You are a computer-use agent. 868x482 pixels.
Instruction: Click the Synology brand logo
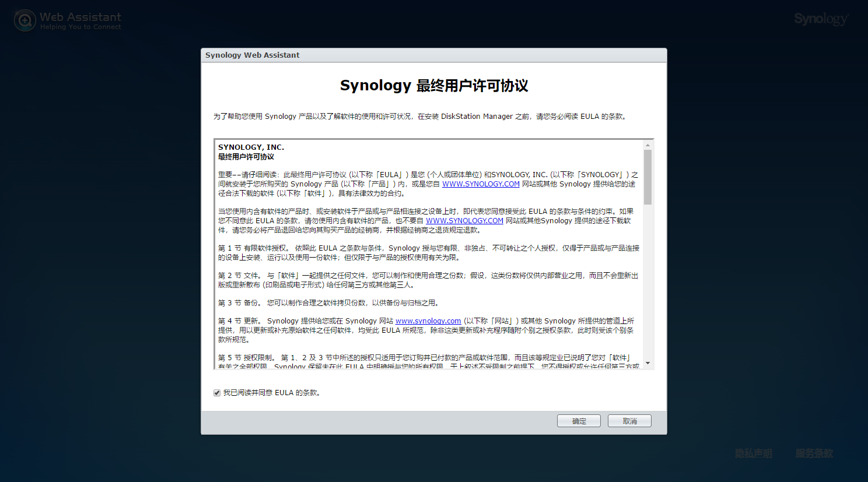pyautogui.click(x=821, y=19)
